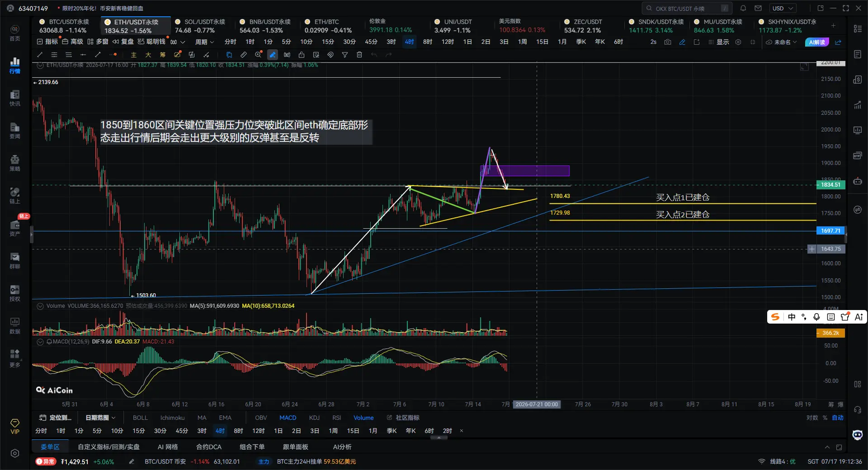The width and height of the screenshot is (868, 470).
Task: Toggle the RSI indicator
Action: pyautogui.click(x=337, y=418)
